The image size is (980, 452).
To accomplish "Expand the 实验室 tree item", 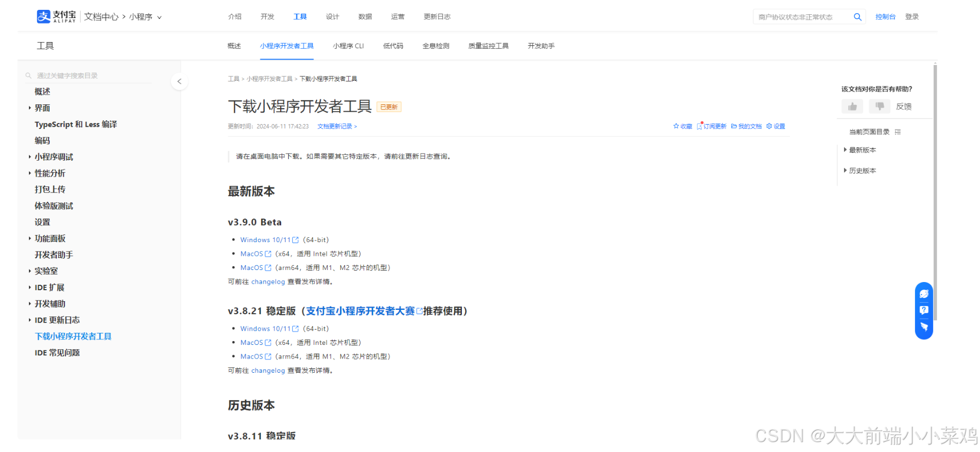I will coord(29,271).
